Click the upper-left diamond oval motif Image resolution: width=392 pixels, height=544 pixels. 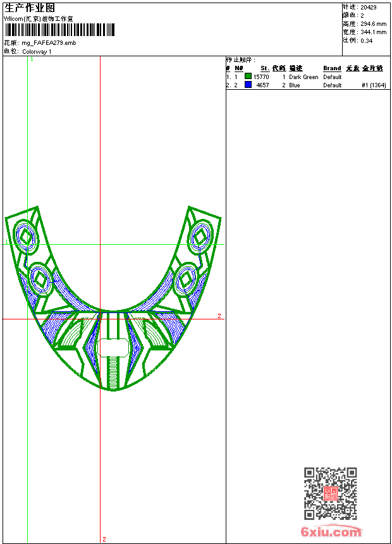click(27, 238)
